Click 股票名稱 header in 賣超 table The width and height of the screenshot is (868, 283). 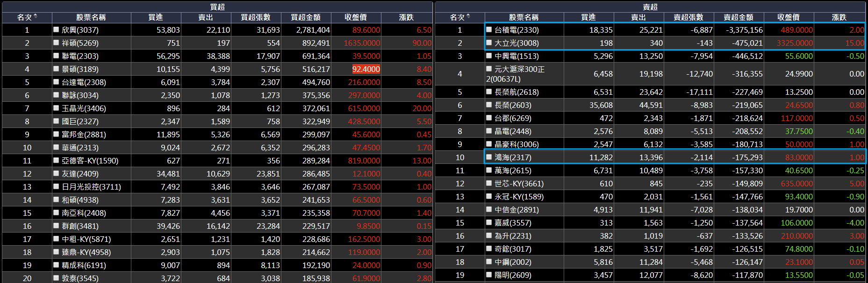[524, 17]
